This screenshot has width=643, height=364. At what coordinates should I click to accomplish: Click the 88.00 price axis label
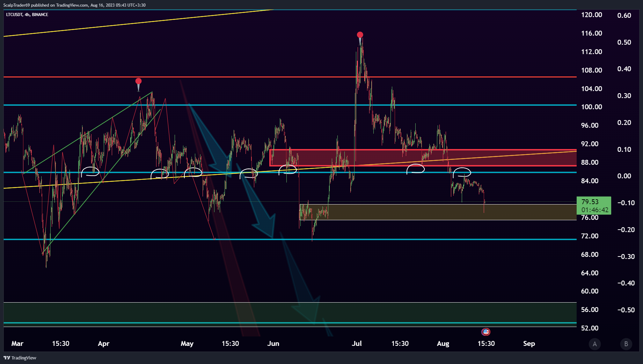pos(590,162)
